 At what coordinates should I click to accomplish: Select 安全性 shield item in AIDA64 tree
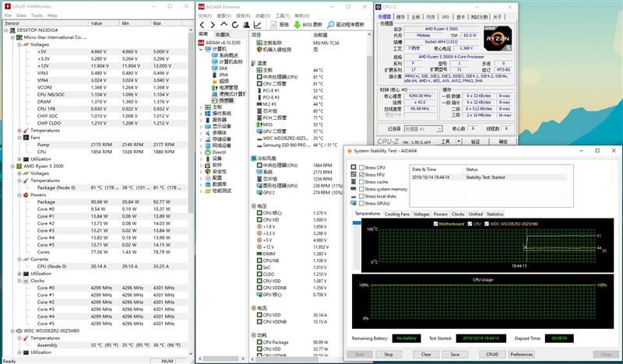point(216,171)
